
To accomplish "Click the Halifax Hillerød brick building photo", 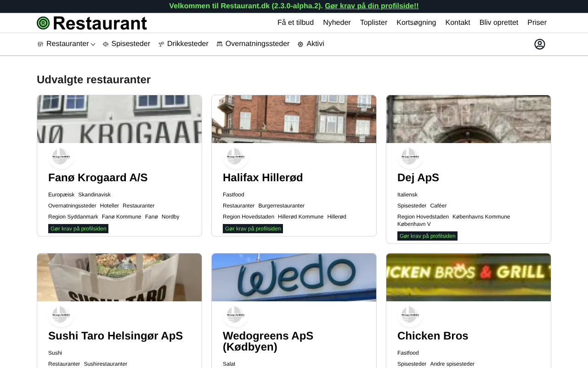I will [x=294, y=119].
